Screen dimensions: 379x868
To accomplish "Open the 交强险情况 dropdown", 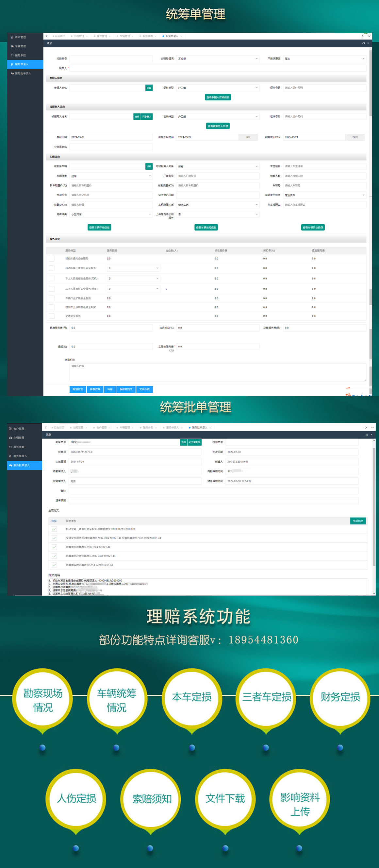I will (x=218, y=59).
